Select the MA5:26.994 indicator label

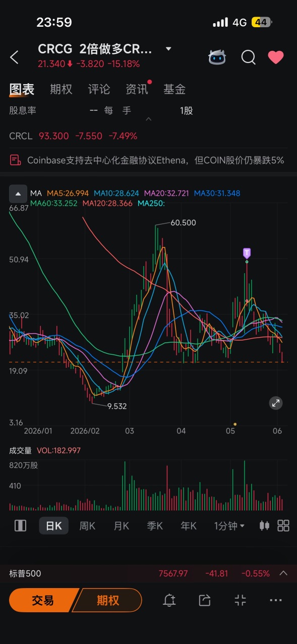tap(68, 193)
